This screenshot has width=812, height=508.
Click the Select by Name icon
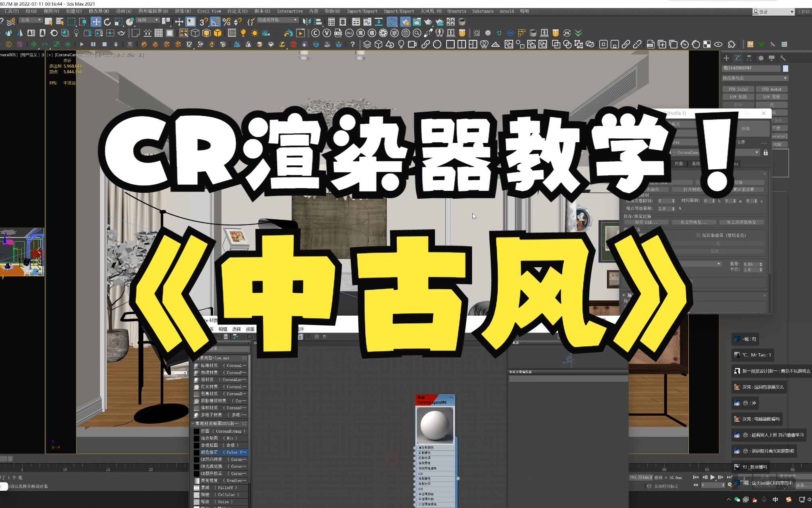pos(60,22)
